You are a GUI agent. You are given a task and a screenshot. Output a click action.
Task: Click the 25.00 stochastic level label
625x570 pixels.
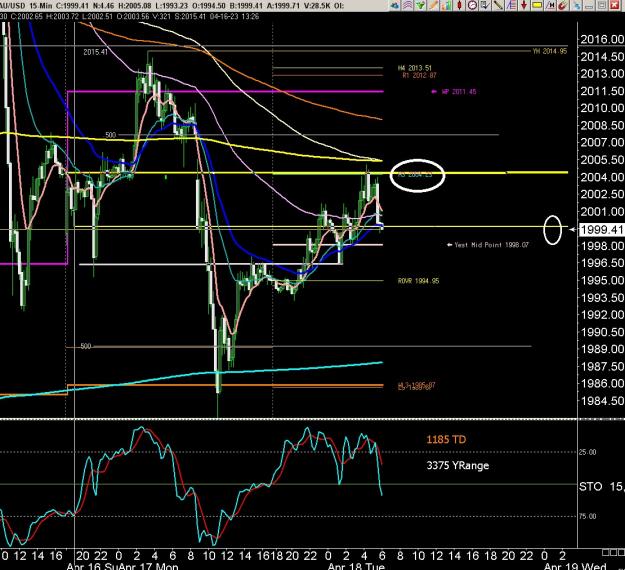pyautogui.click(x=588, y=452)
